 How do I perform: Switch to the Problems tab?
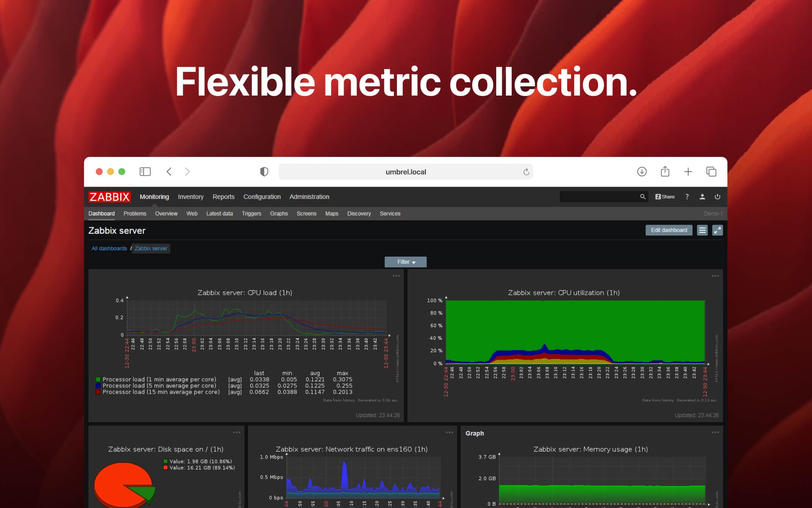[135, 213]
